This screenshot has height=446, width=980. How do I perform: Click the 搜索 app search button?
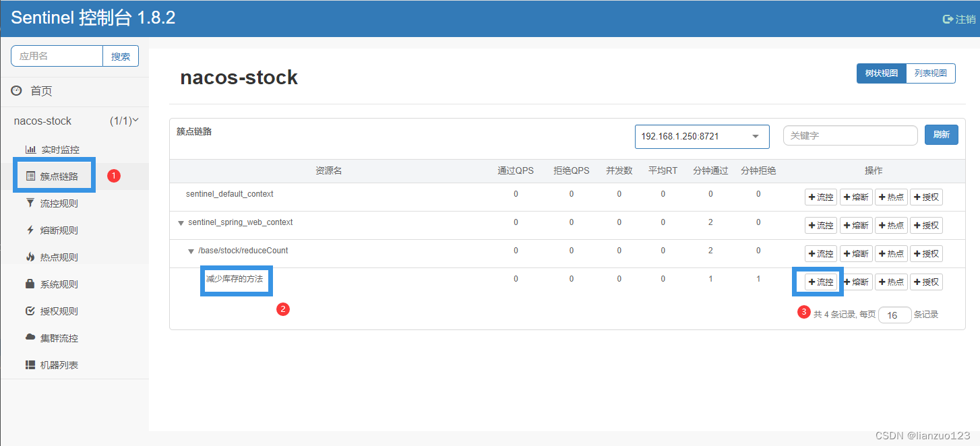121,57
